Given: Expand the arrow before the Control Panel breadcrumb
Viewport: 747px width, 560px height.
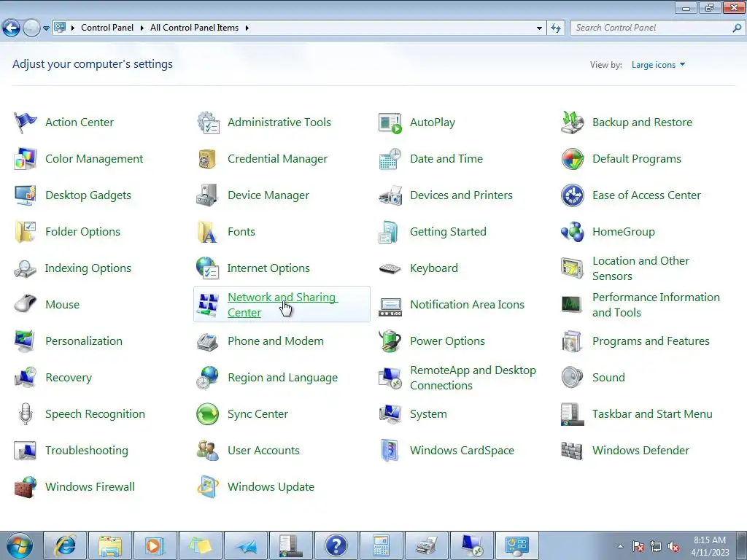Looking at the screenshot, I should 73,28.
